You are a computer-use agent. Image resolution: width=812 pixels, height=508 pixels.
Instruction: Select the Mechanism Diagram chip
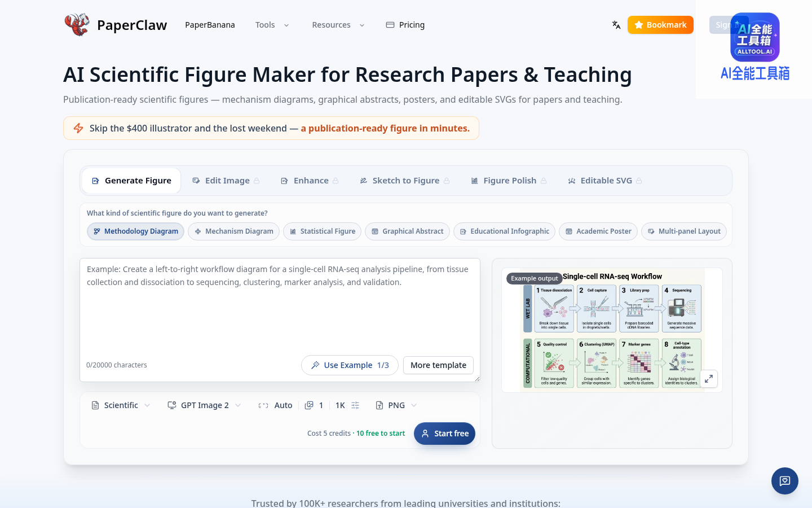(233, 231)
